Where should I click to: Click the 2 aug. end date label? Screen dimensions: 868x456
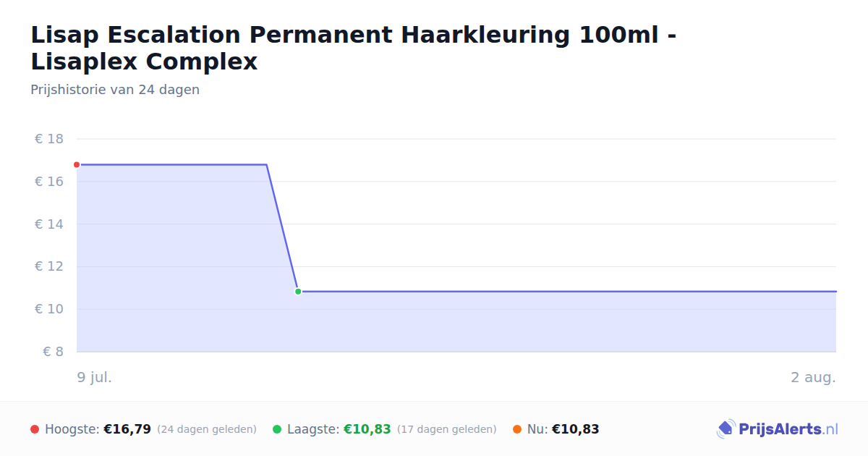tap(813, 377)
